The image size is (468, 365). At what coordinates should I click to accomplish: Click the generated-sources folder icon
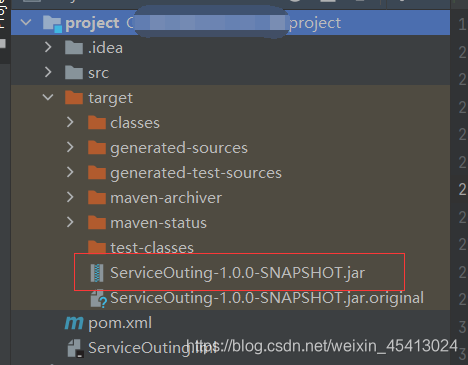click(97, 147)
